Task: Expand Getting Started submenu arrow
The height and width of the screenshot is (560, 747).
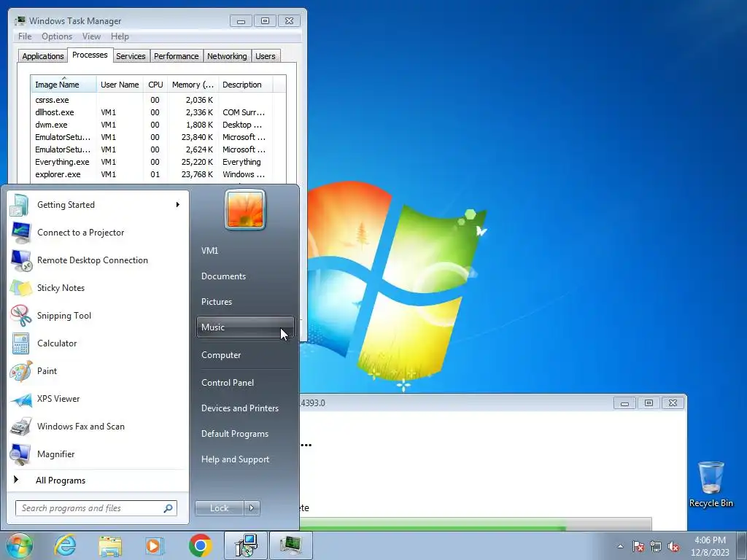Action: pos(178,205)
